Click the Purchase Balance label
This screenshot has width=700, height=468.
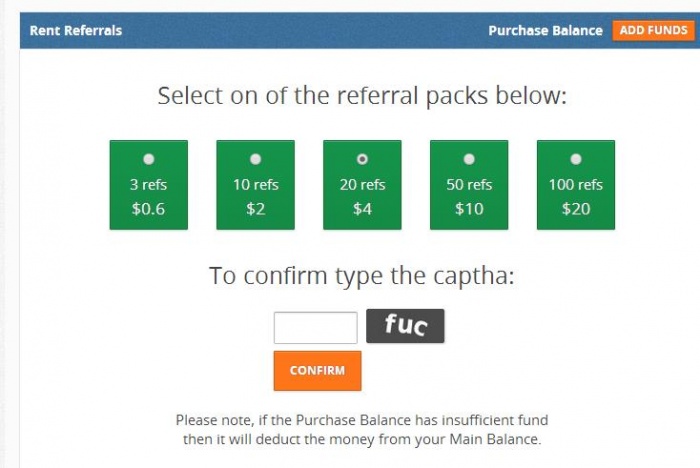(x=545, y=30)
